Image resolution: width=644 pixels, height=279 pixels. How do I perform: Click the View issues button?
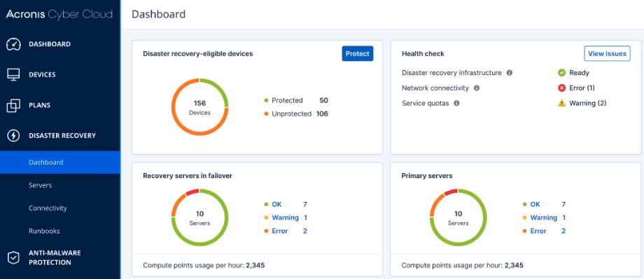[x=607, y=53]
